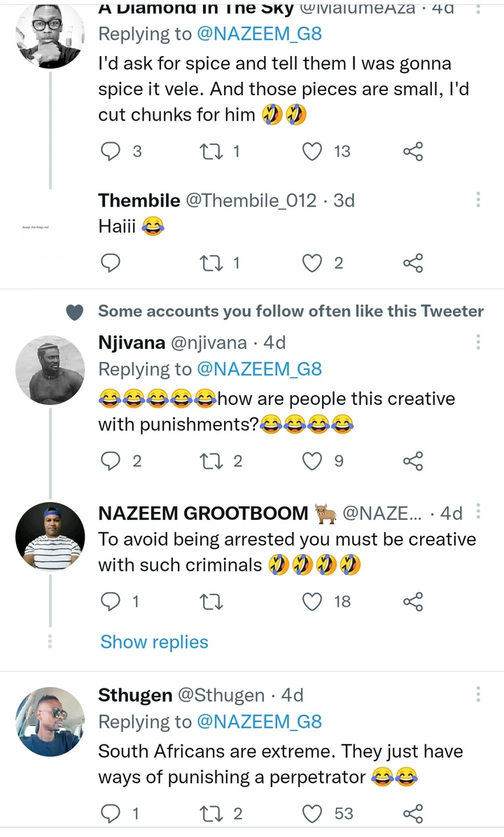View NAZEEM GROOTBOOM's profile photo
504x837 pixels.
pos(50,537)
